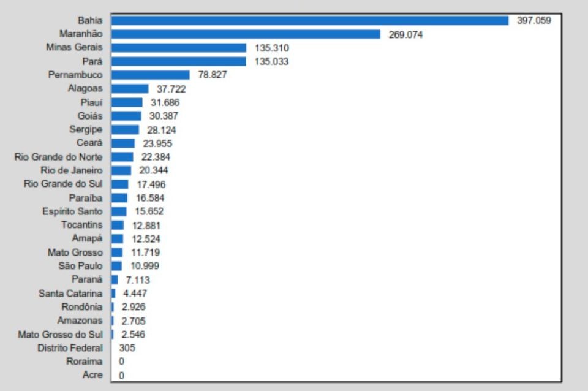
Task: Click the Ceará label
Action: [89, 143]
